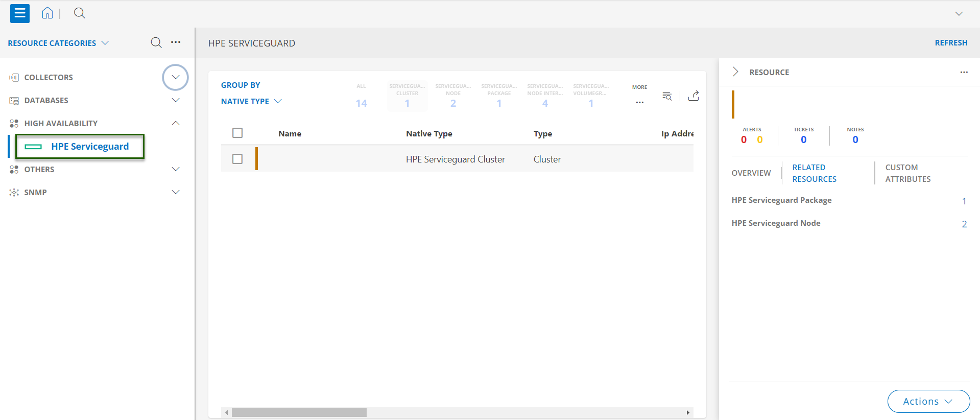Switch to the Overview tab
The image size is (980, 420).
click(751, 173)
